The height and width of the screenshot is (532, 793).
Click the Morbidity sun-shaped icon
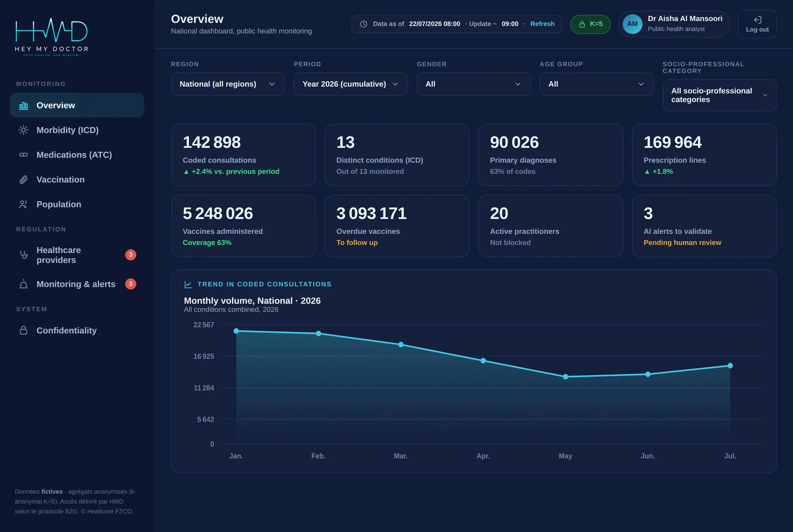[x=24, y=130]
